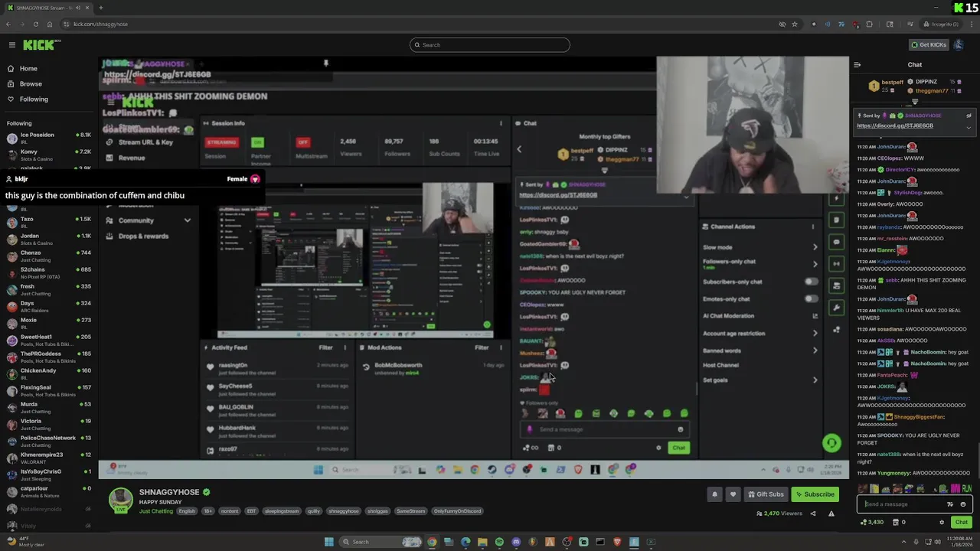Screen dimensions: 980x551
Task: Send message with the green Chat button
Action: pyautogui.click(x=961, y=523)
